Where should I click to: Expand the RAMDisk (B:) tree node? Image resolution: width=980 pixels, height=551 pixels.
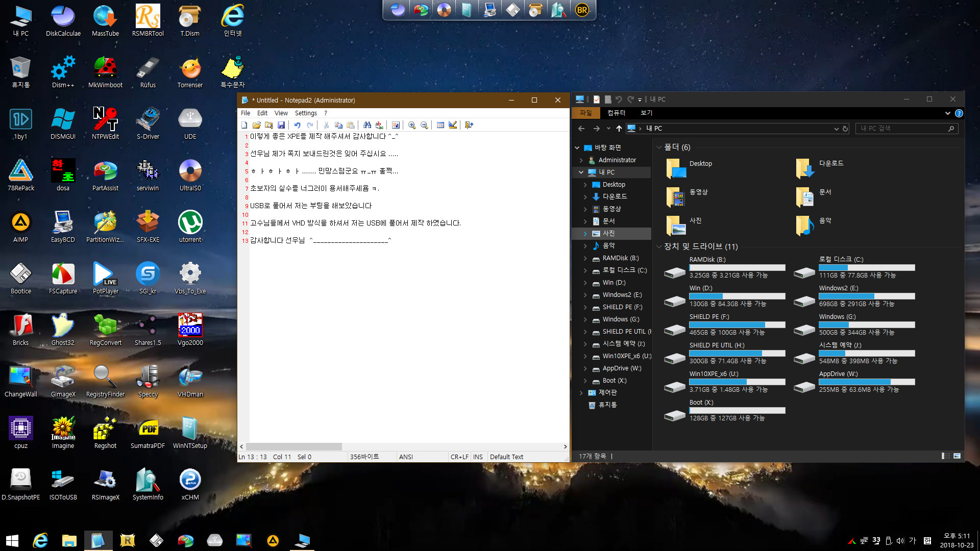click(585, 258)
